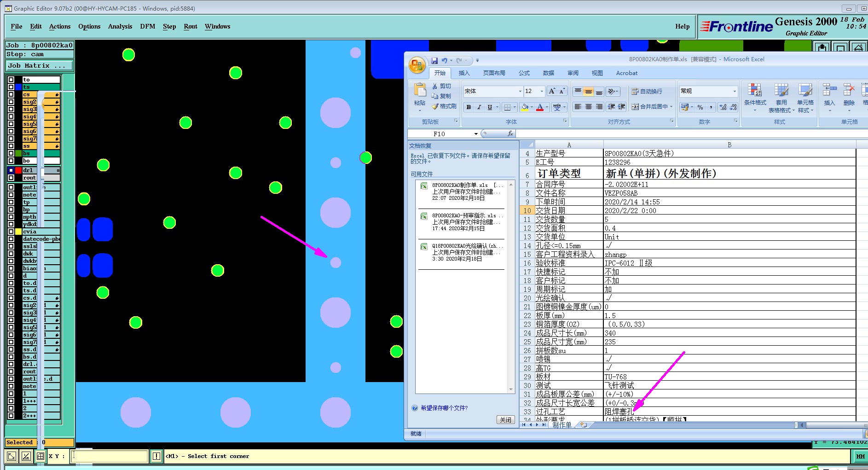Click Merge and Center (合并后居中) button
868x470 pixels.
coord(652,107)
